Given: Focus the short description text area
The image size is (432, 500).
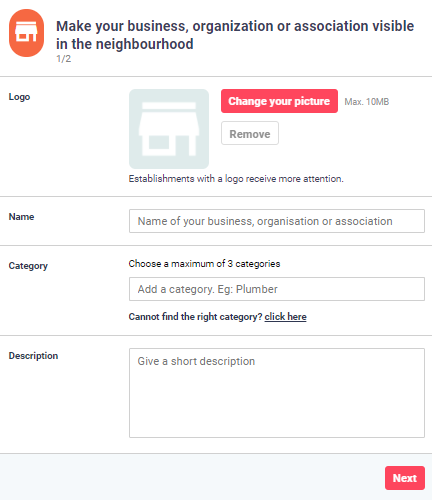Looking at the screenshot, I should (x=277, y=393).
